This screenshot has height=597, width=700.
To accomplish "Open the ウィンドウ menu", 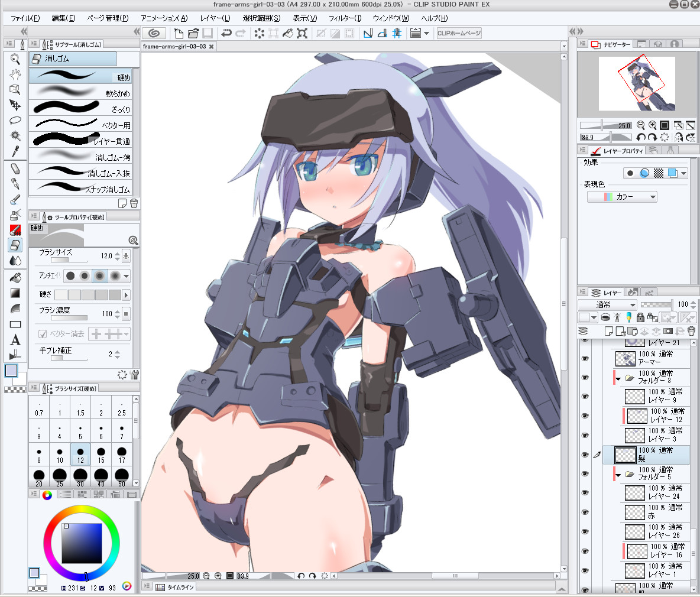I will [391, 18].
